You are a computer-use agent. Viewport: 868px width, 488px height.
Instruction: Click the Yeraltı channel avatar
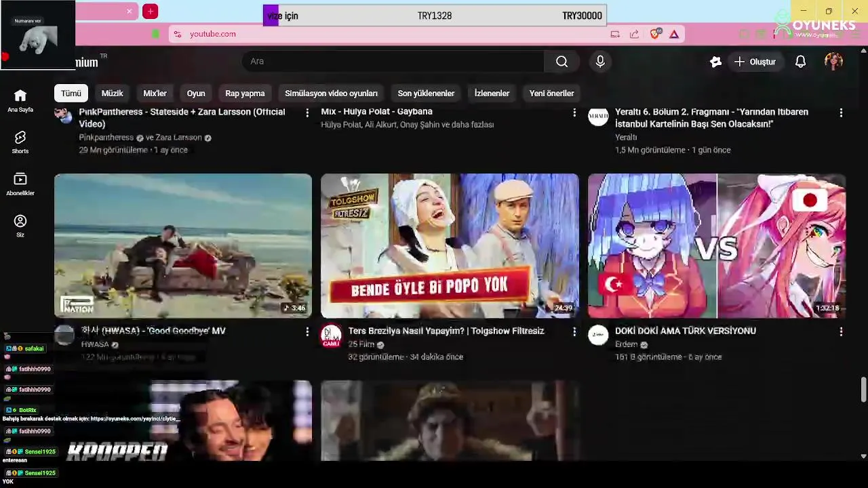click(598, 116)
